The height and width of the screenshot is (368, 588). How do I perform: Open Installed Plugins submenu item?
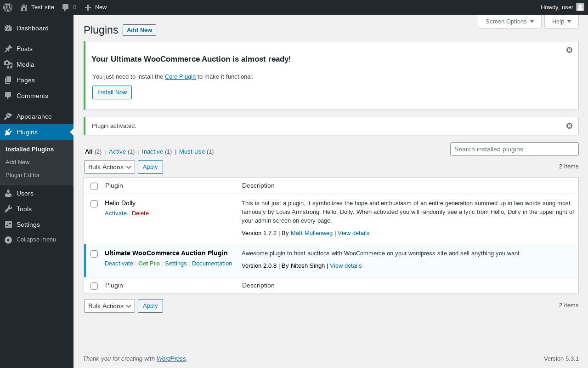29,149
